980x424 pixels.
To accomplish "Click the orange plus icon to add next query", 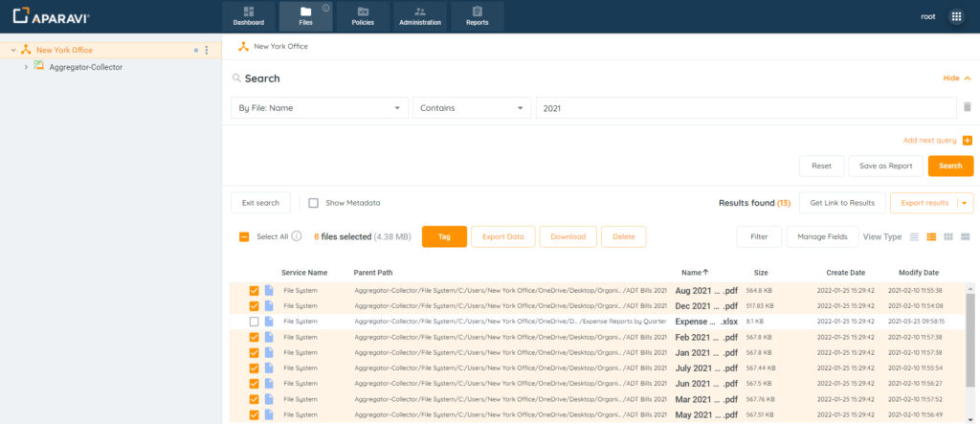I will 967,141.
